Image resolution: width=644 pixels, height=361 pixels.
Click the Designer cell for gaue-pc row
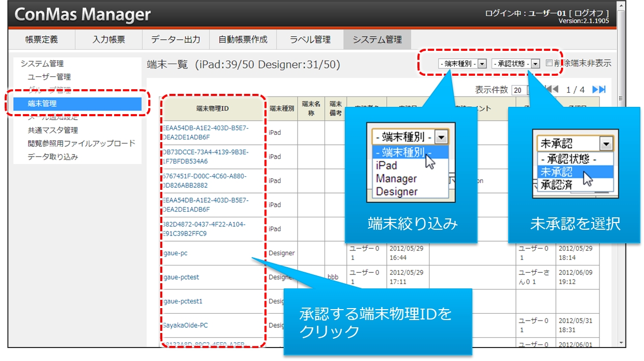pyautogui.click(x=282, y=253)
